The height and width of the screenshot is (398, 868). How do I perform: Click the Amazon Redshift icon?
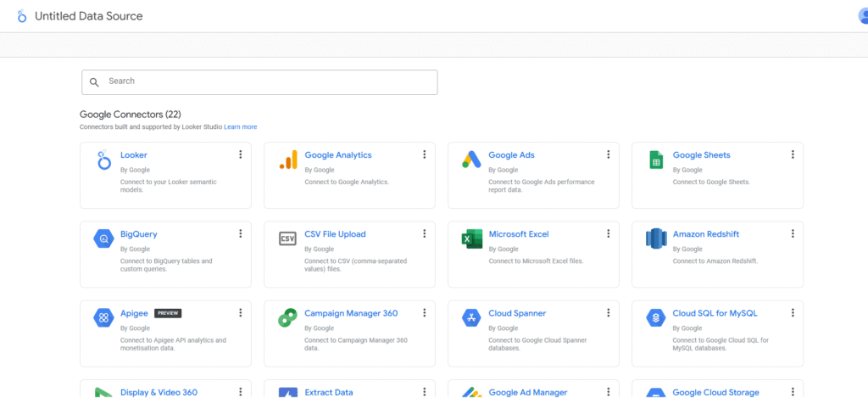pyautogui.click(x=656, y=239)
